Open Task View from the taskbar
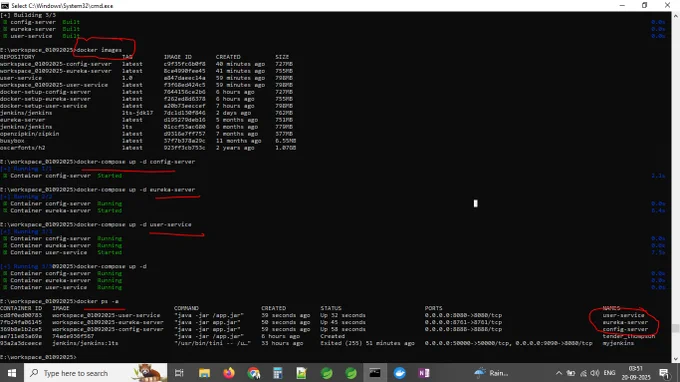Viewport: 680px width, 382px height. tap(179, 373)
